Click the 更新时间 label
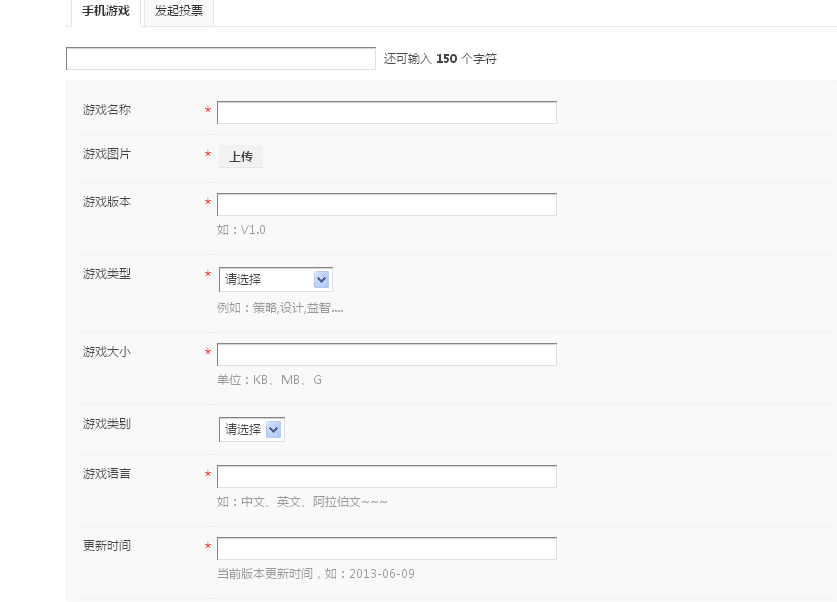The width and height of the screenshot is (837, 602). tap(106, 546)
